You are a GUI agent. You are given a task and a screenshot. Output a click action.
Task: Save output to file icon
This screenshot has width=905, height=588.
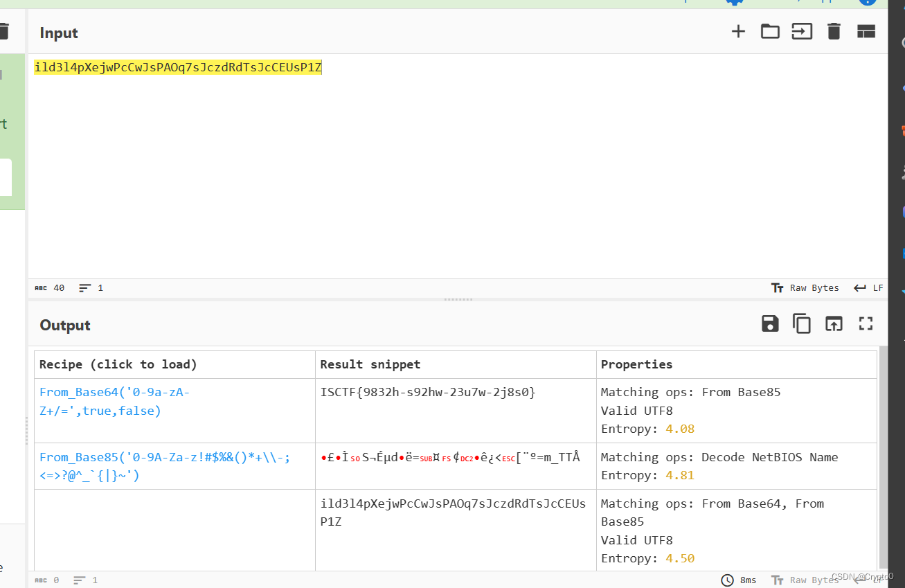[770, 323]
